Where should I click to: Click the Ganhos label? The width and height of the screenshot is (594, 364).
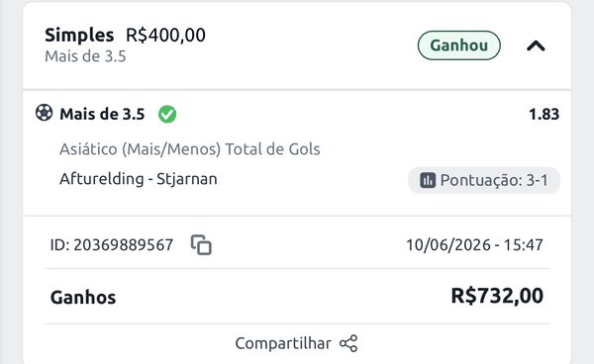pyautogui.click(x=83, y=298)
